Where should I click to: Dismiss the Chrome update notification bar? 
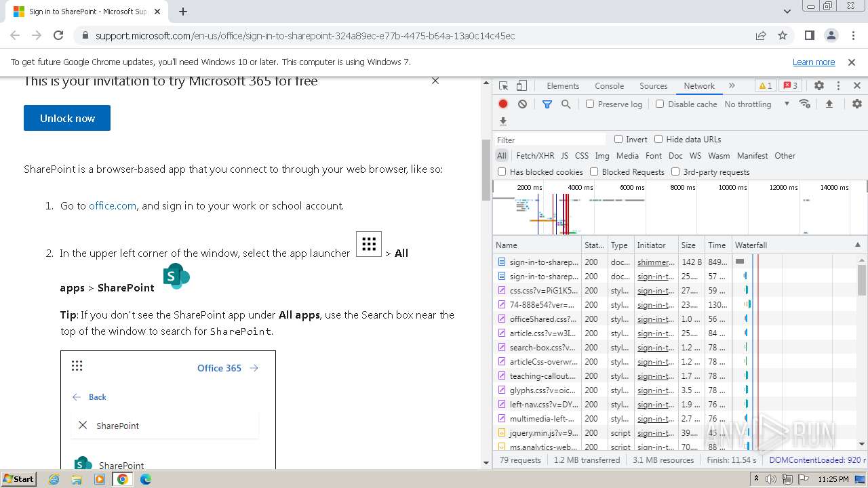[x=852, y=62]
